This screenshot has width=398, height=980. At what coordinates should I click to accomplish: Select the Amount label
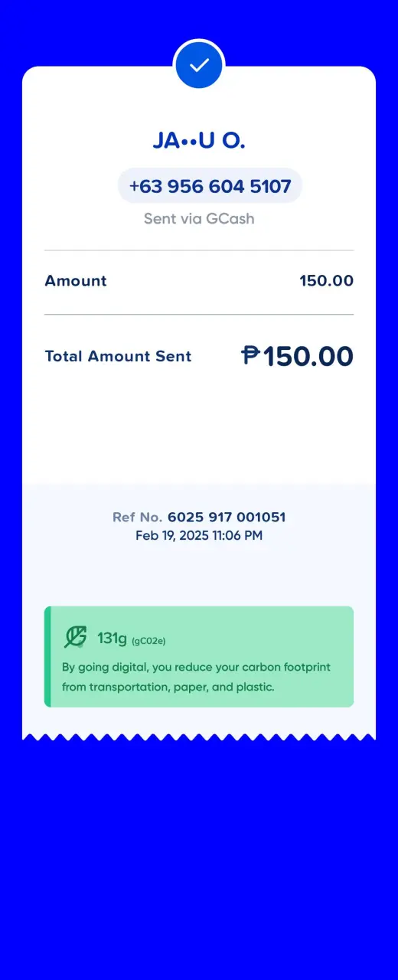pos(76,281)
